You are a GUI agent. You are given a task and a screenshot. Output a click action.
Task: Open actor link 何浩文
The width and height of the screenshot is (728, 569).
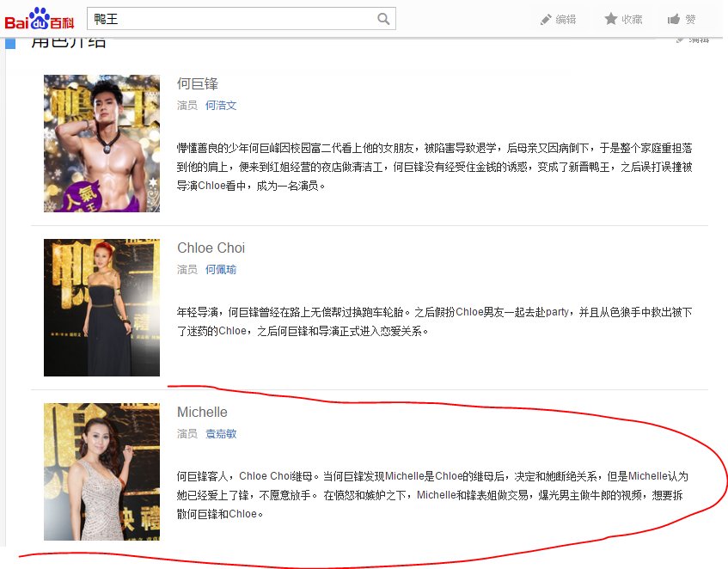coord(221,104)
